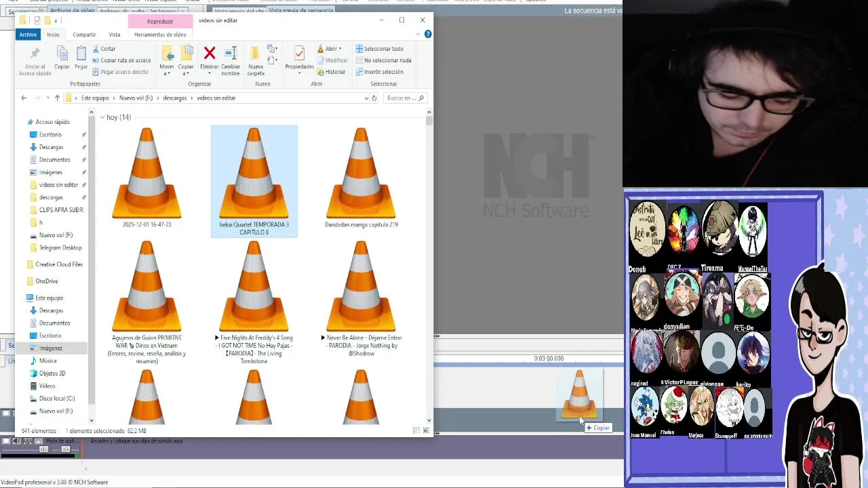Open the Abrir dropdown with VLC icon

(330, 49)
